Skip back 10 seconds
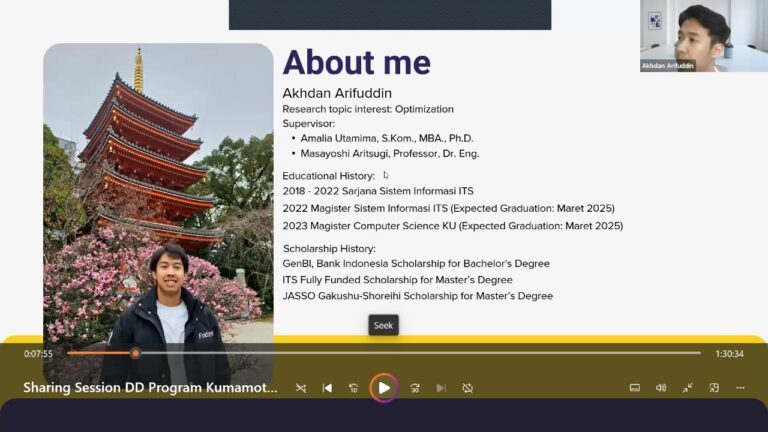The width and height of the screenshot is (768, 432). (x=354, y=388)
